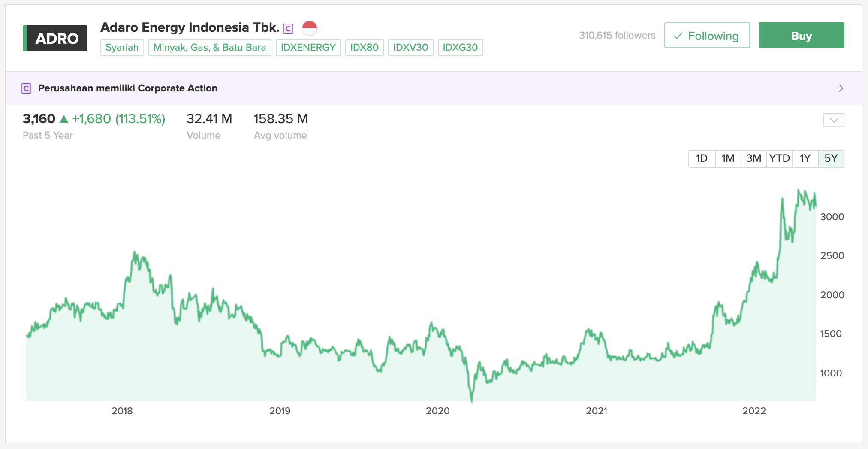Click the 3000 price axis label
The width and height of the screenshot is (868, 449).
[x=832, y=217]
